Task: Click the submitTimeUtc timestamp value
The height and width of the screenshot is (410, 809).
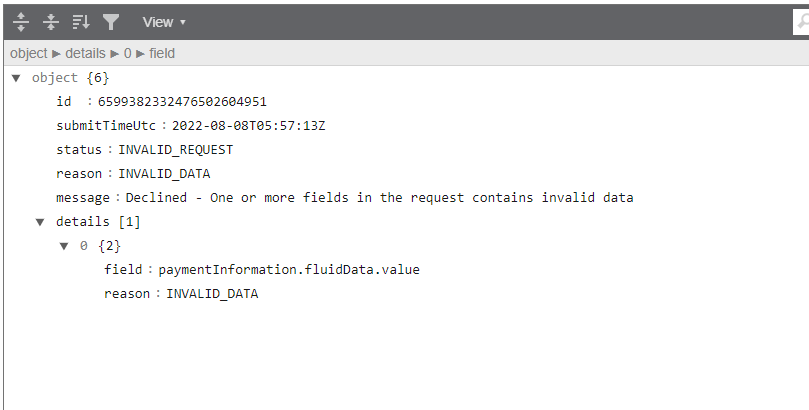Action: (249, 126)
